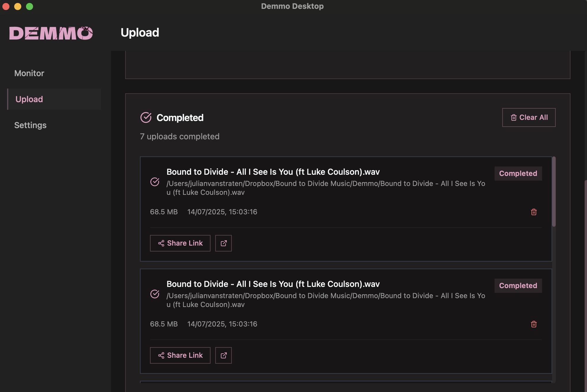Image resolution: width=587 pixels, height=392 pixels.
Task: Delete the first completed upload with trash icon
Action: point(534,212)
